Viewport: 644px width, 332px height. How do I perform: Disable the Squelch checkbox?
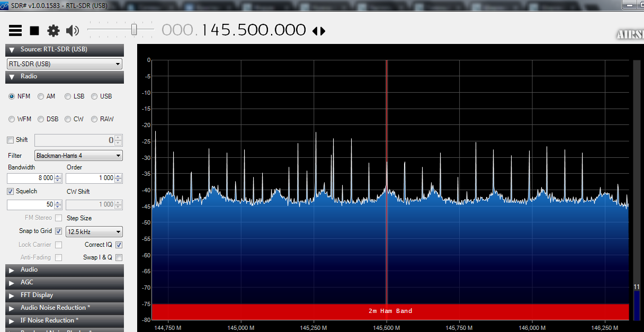point(10,191)
